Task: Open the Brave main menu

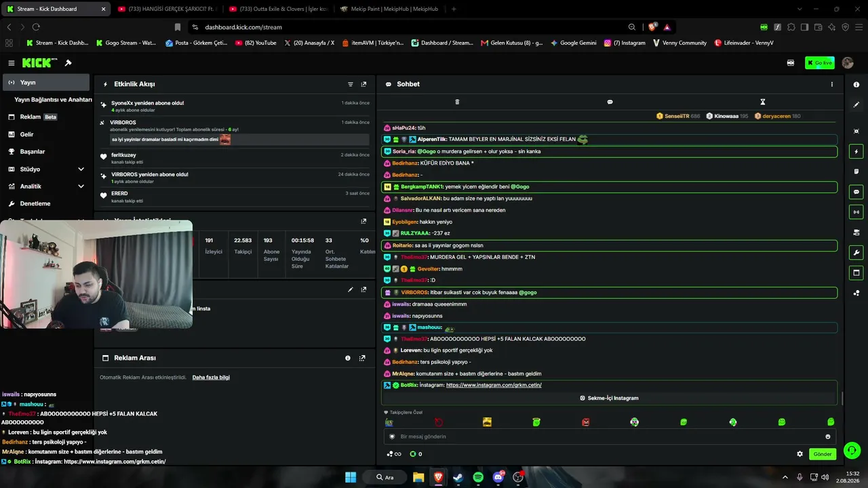Action: coord(858,27)
